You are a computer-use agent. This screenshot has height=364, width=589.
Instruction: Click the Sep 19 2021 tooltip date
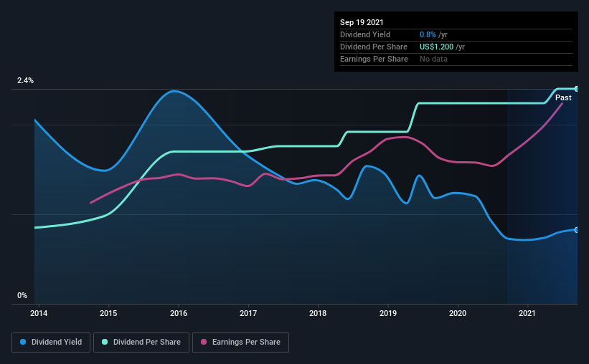coord(362,22)
